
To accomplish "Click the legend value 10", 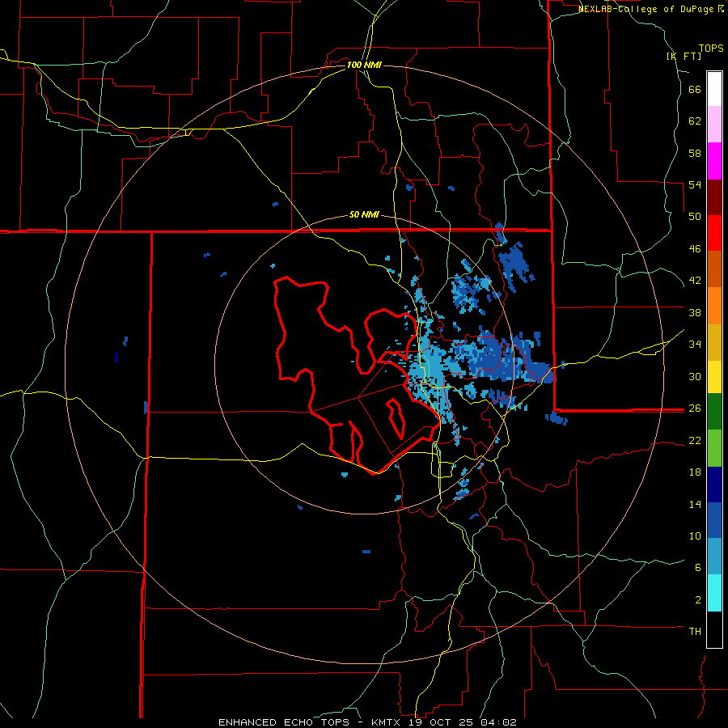I will pos(695,535).
